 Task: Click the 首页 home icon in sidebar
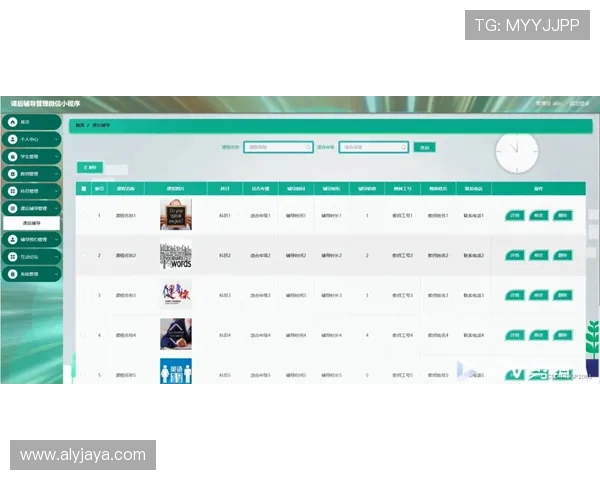coord(13,122)
